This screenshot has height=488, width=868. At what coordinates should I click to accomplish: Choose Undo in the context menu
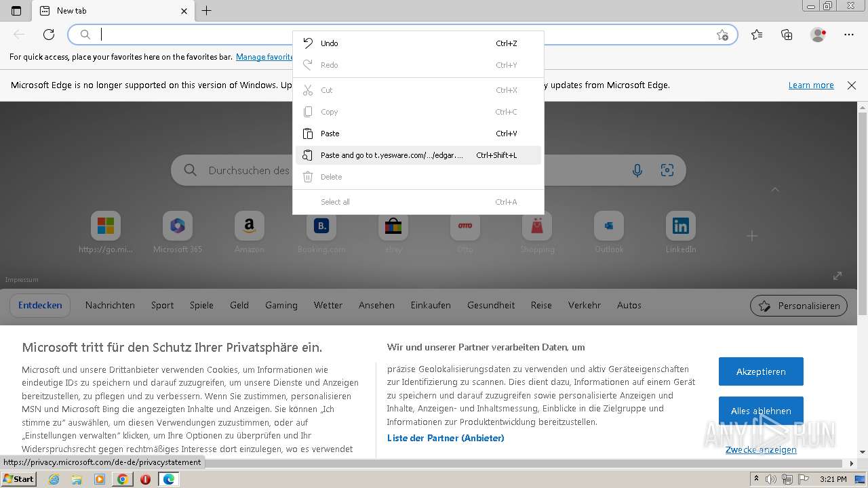click(418, 43)
